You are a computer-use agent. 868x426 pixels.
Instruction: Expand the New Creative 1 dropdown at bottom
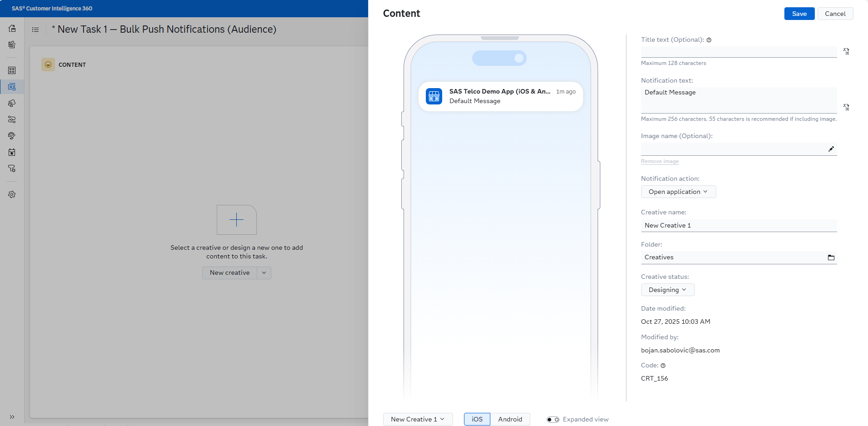[x=417, y=419]
